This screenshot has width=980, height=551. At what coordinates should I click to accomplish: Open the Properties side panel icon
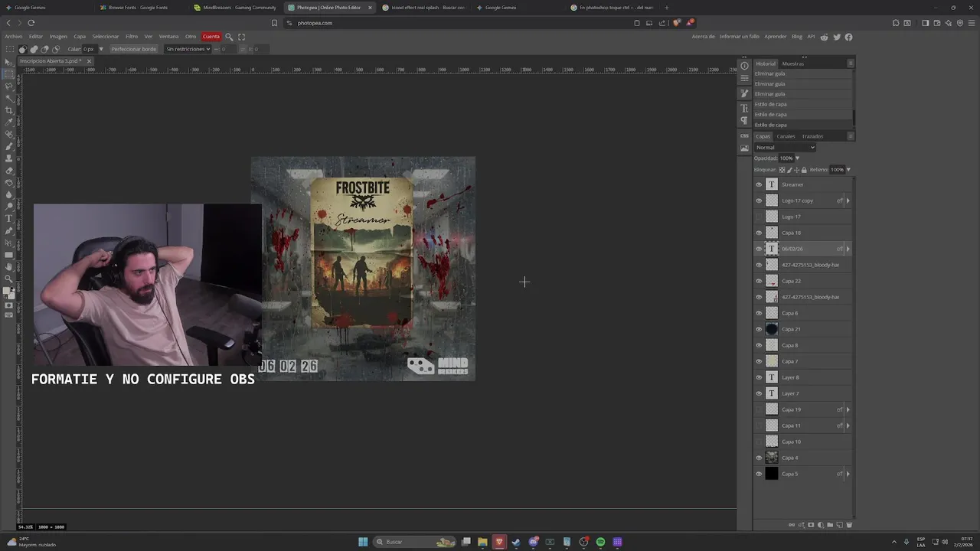pos(744,78)
